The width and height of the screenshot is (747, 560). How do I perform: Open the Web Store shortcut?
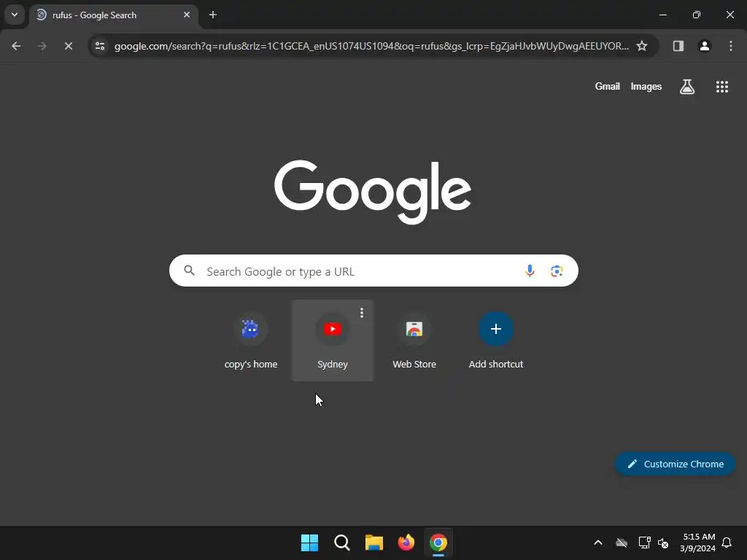click(414, 341)
